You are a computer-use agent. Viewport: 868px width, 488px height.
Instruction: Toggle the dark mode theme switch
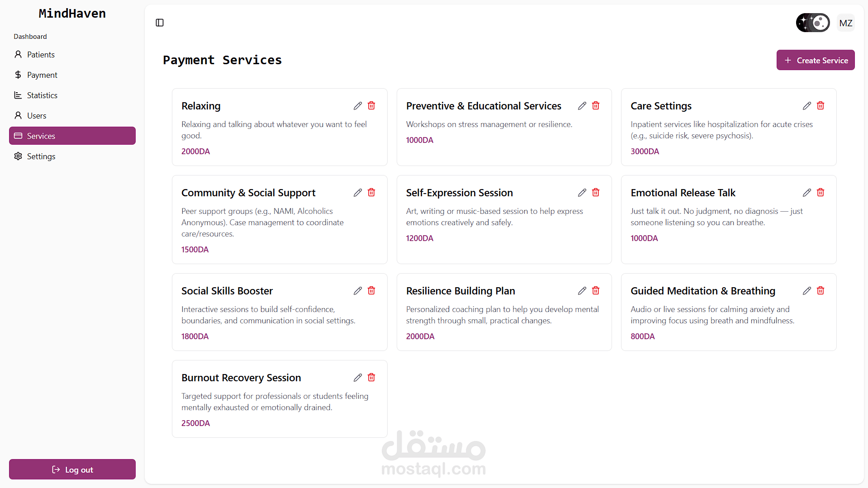[x=813, y=23]
